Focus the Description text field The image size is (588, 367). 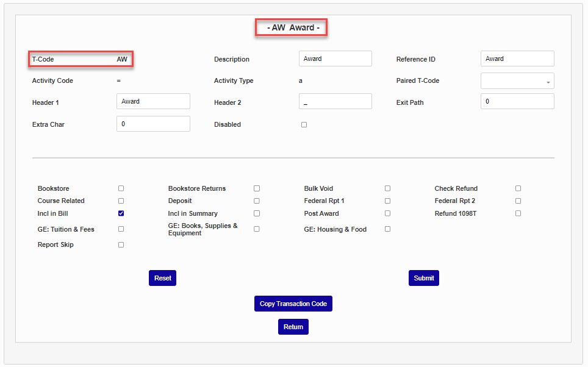[x=335, y=59]
